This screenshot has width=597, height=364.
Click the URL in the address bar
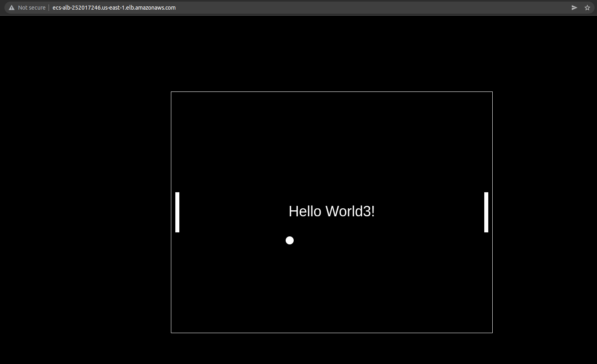point(114,8)
